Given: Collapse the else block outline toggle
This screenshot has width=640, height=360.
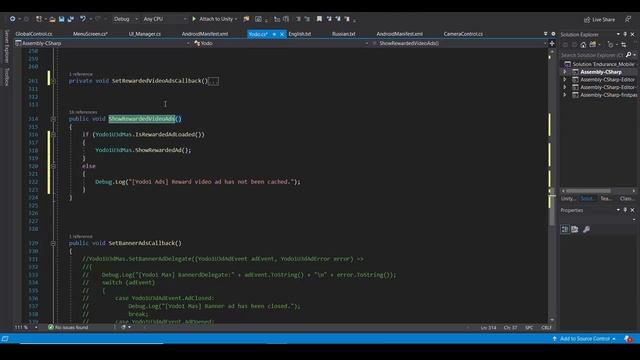Looking at the screenshot, I should 53,167.
